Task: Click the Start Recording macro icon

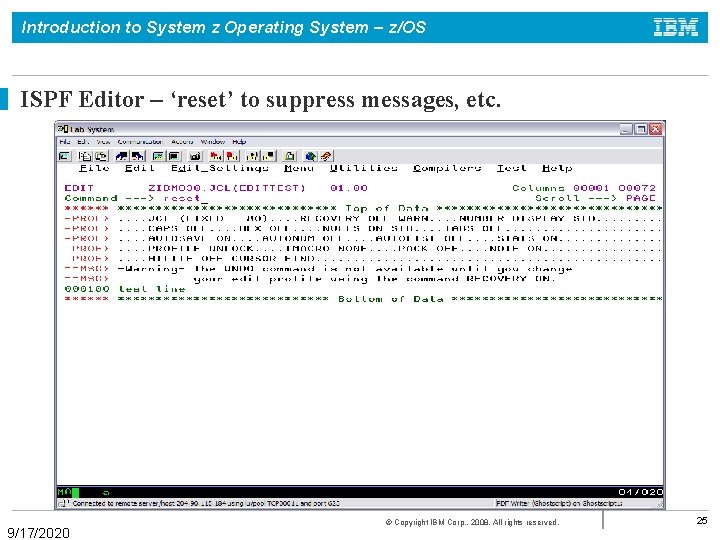Action: tap(215, 156)
